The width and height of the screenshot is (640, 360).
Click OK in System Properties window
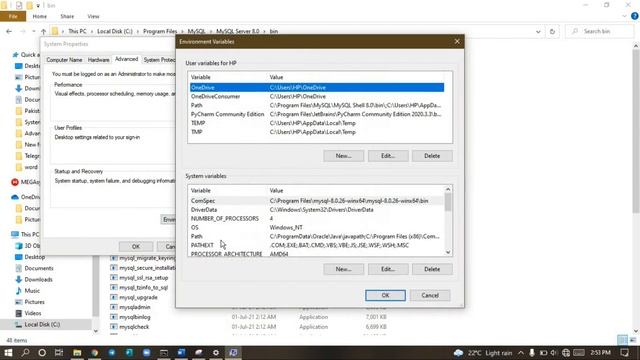coord(136,247)
